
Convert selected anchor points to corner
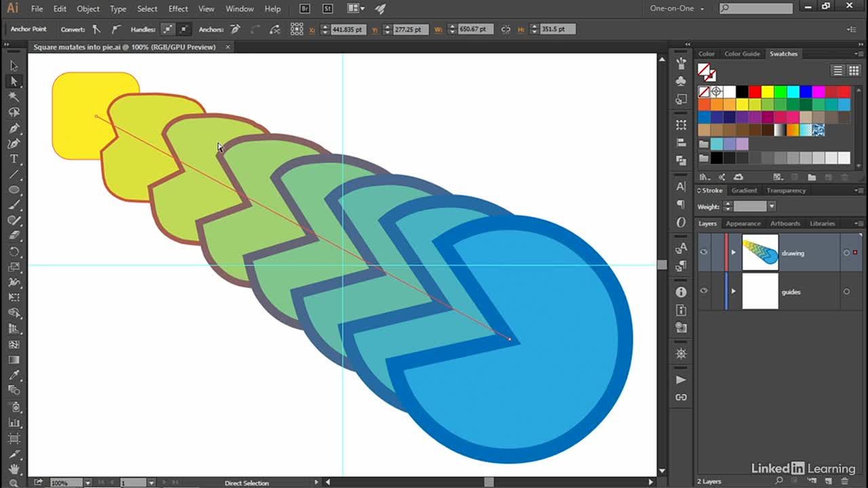96,29
